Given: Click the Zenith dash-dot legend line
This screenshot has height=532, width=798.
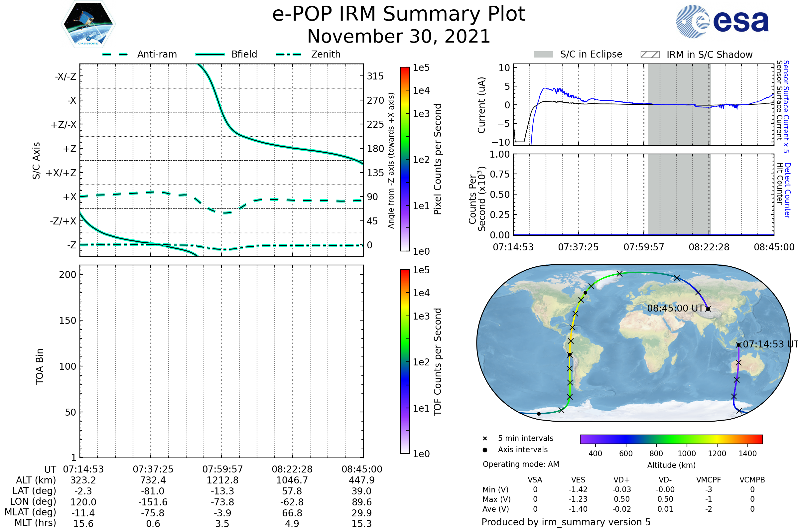Looking at the screenshot, I should click(x=288, y=54).
